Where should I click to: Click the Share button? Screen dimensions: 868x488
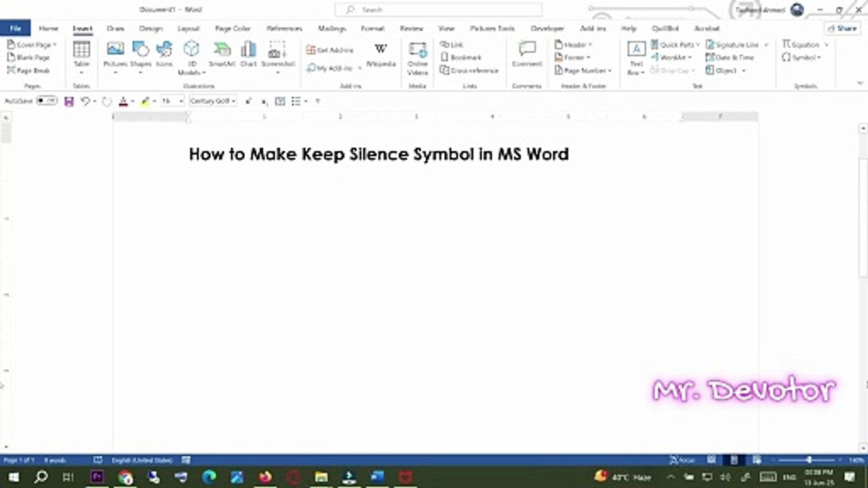[x=842, y=28]
